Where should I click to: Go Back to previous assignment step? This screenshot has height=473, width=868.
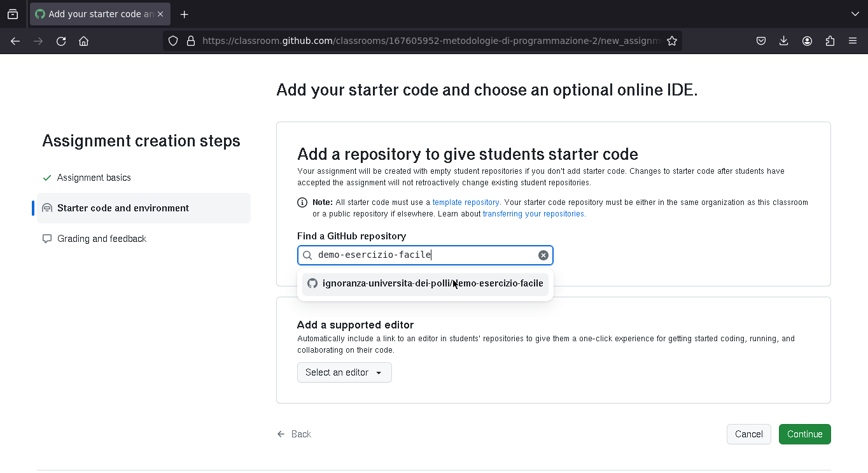point(294,434)
